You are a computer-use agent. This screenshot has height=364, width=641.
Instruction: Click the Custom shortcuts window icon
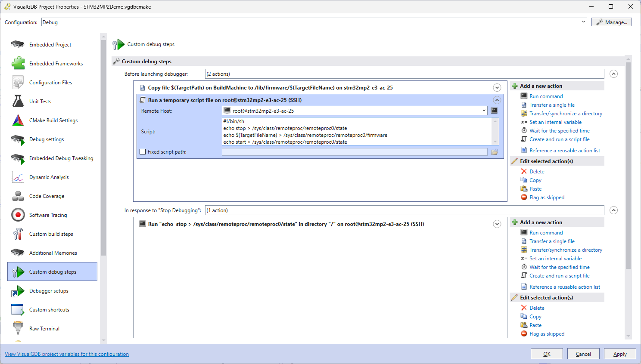[x=18, y=310]
